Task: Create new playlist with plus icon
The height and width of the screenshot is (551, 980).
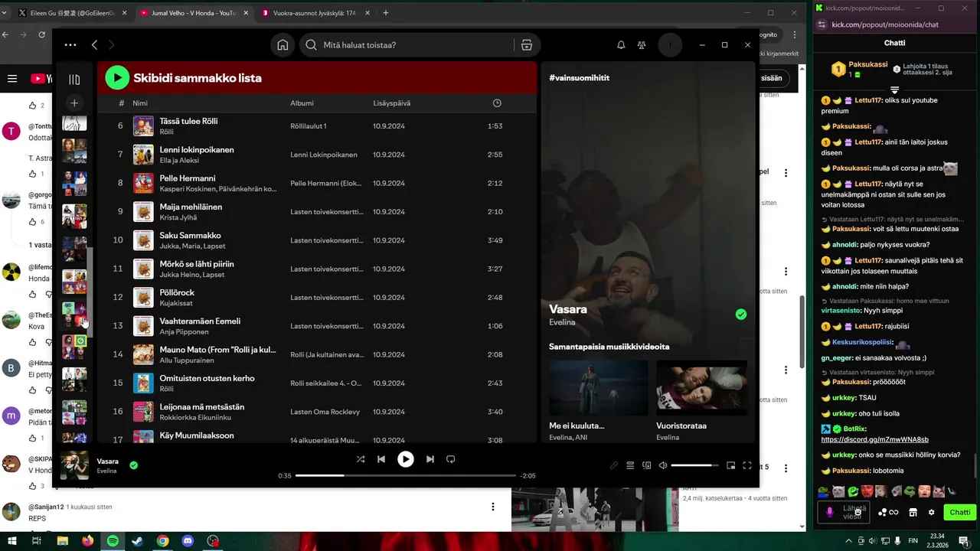Action: [74, 103]
